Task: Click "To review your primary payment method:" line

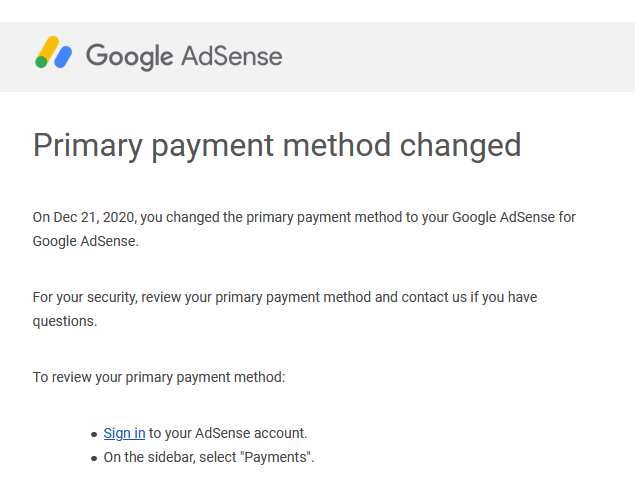Action: coord(159,378)
